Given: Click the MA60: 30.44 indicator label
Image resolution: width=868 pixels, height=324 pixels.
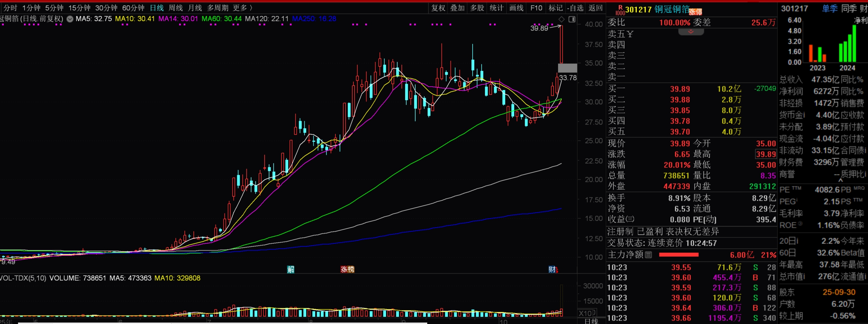Looking at the screenshot, I should tap(221, 19).
